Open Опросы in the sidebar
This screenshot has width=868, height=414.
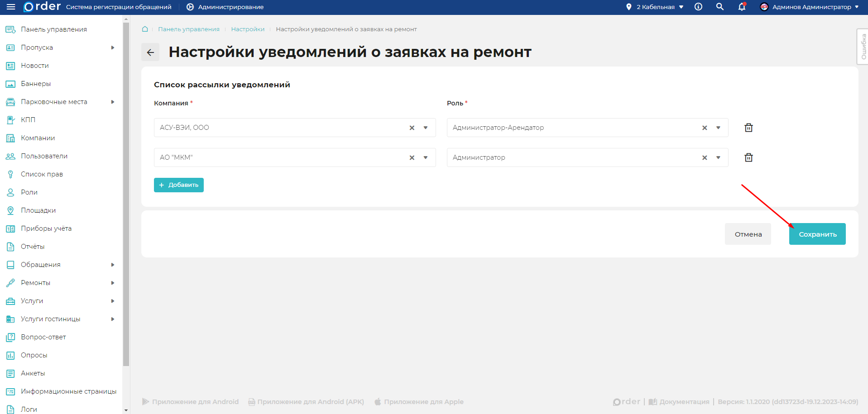click(33, 355)
